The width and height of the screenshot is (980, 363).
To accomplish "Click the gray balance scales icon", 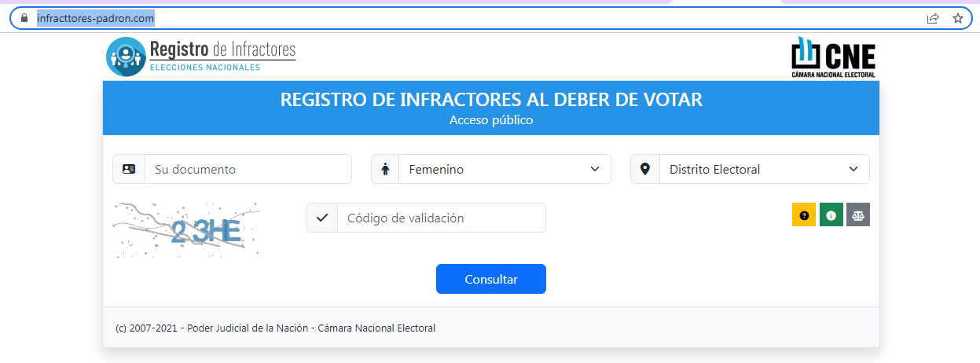I will 857,215.
